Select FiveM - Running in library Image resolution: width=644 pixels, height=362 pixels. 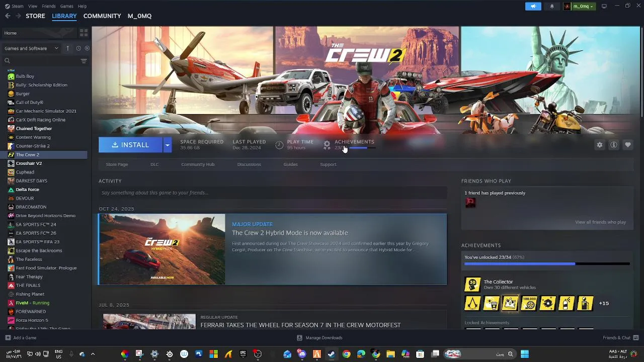[x=32, y=303]
